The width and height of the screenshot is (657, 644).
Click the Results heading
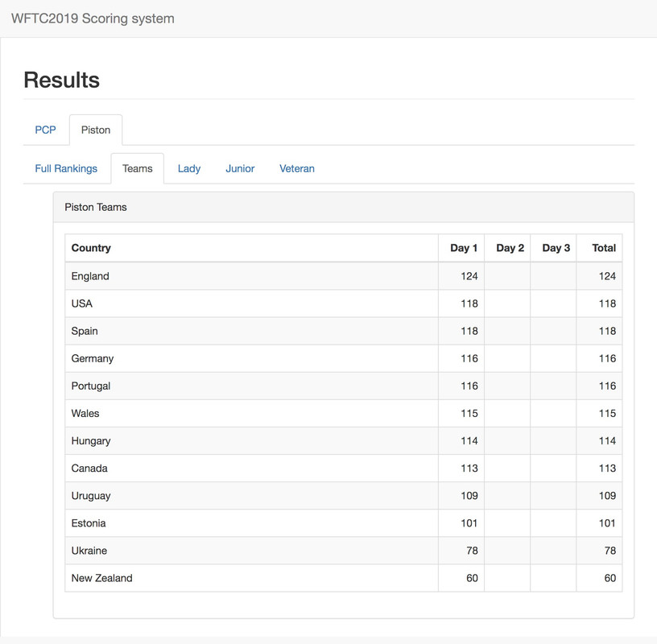pyautogui.click(x=61, y=80)
